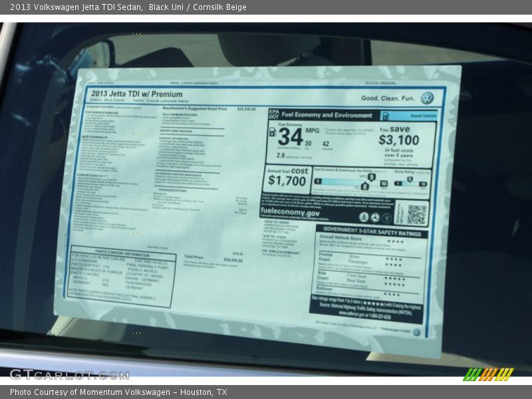
Task: Click the Volkswagen logo on the sticker
Action: 427,98
